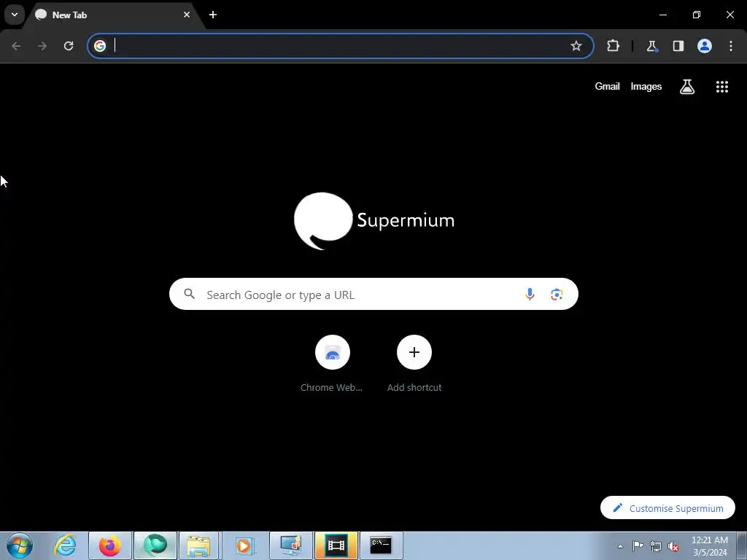Image resolution: width=747 pixels, height=560 pixels.
Task: Launch Firefox from taskbar
Action: 109,545
